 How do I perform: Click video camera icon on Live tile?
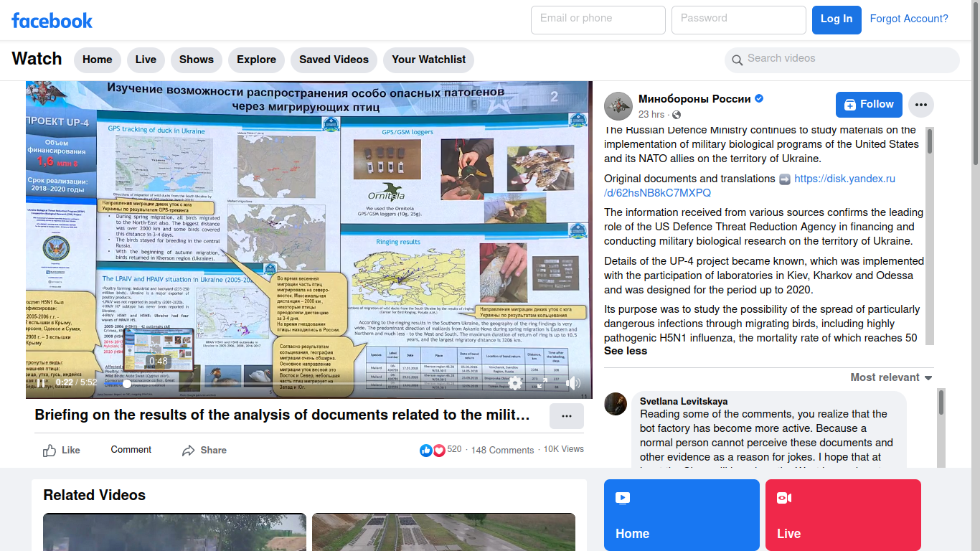click(x=784, y=497)
